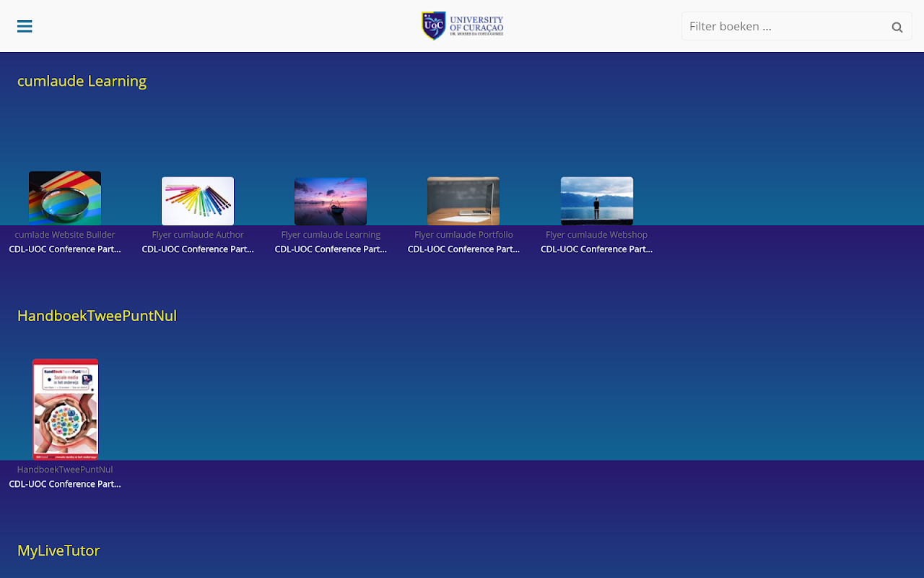This screenshot has width=924, height=578.
Task: Select the Flyer cumlaude Author title
Action: click(198, 235)
